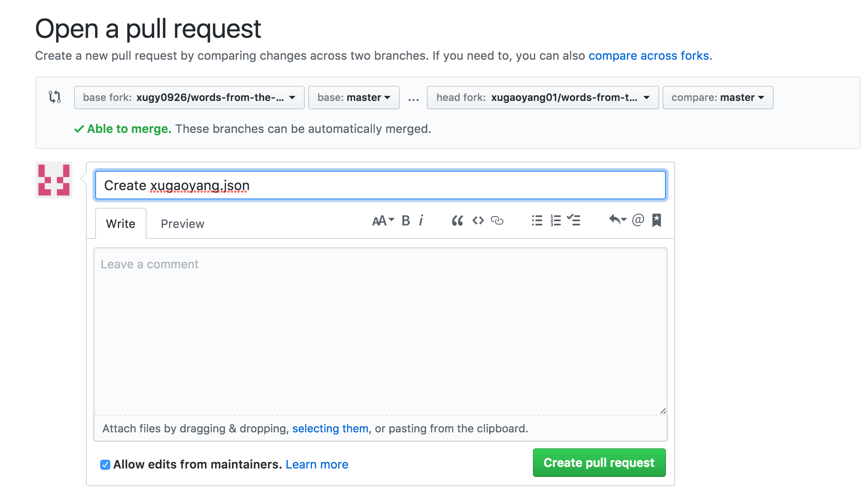Insert a bulleted list
This screenshot has width=868, height=503.
pos(537,221)
